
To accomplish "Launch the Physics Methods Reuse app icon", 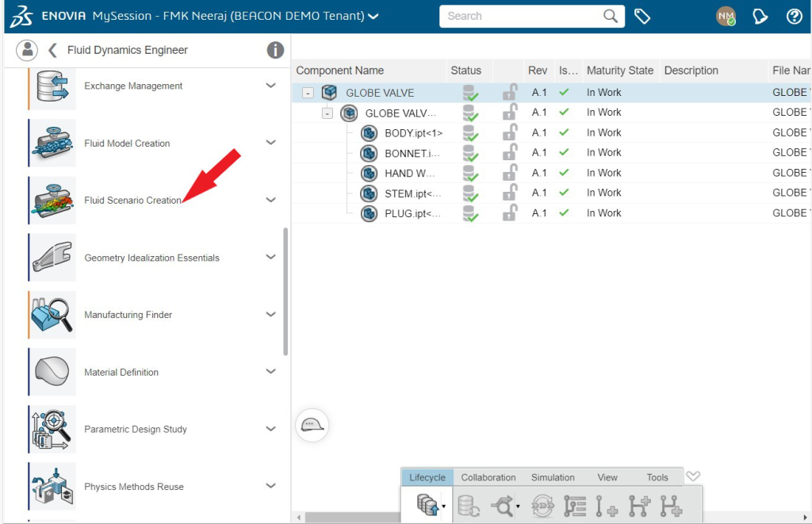I will click(52, 487).
